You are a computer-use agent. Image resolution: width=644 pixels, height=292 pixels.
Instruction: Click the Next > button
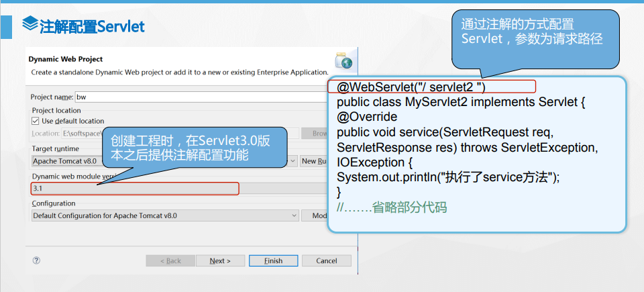pyautogui.click(x=220, y=260)
